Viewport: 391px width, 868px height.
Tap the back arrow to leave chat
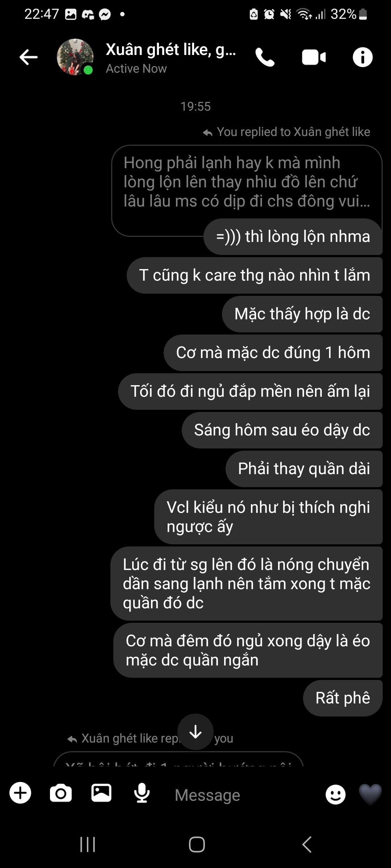click(x=29, y=57)
